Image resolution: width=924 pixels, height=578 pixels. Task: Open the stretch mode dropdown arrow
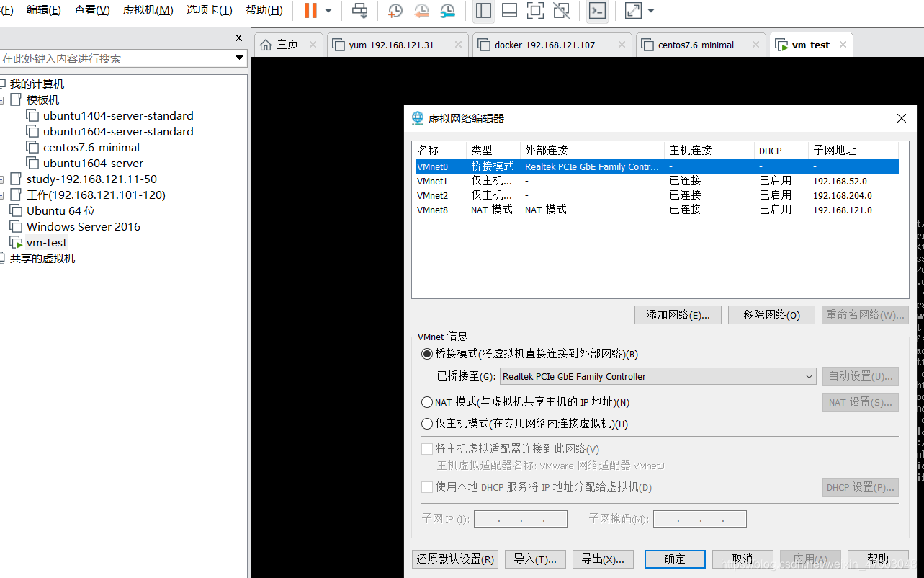(x=651, y=11)
